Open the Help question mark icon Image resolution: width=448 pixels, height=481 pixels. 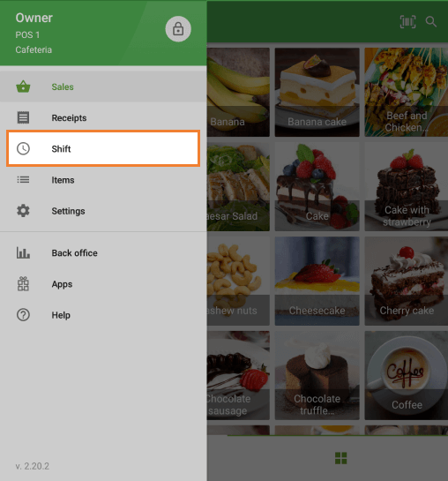pos(23,315)
